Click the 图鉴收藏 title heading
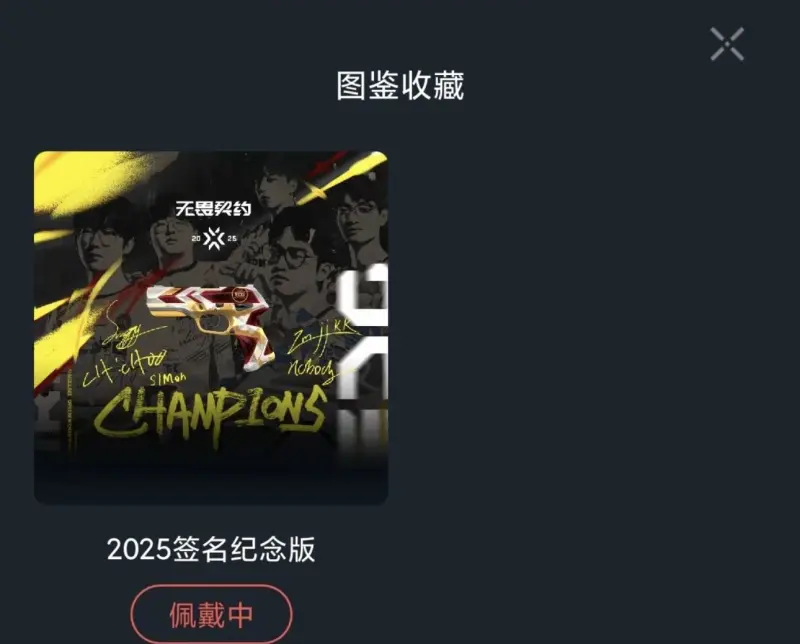Viewport: 800px width, 644px height. click(400, 86)
